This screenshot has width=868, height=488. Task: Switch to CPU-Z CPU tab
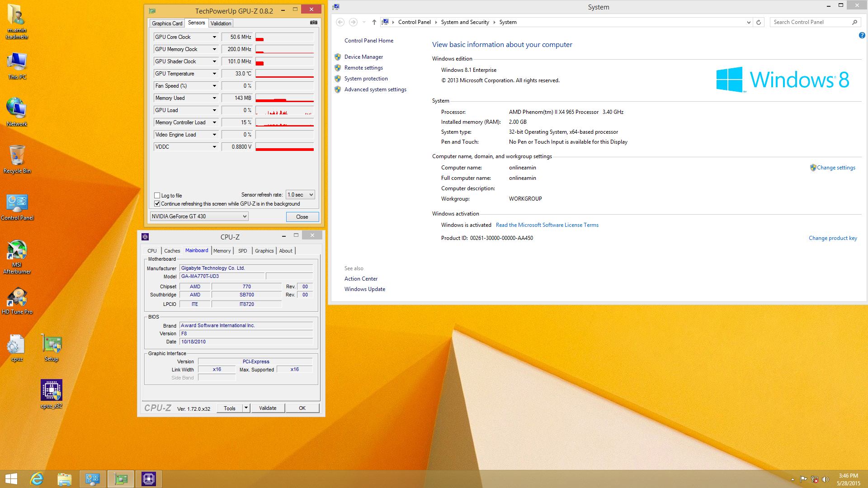pyautogui.click(x=152, y=251)
